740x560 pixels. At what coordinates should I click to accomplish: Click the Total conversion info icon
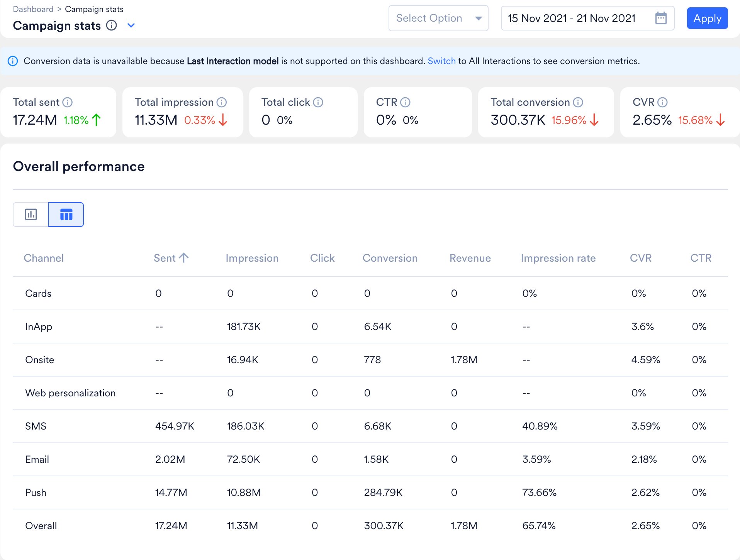coord(578,102)
